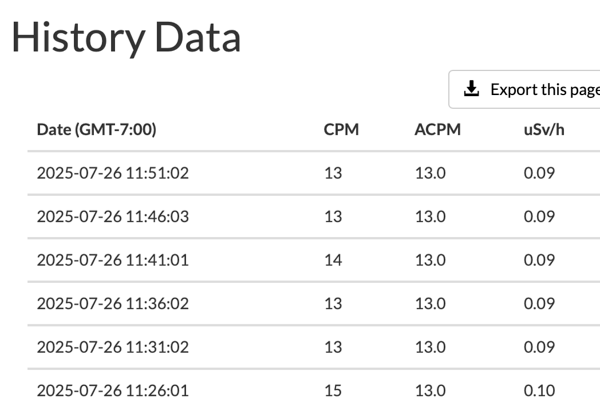Click uSv/h value 0.10 in last row
The height and width of the screenshot is (410, 600).
[539, 390]
